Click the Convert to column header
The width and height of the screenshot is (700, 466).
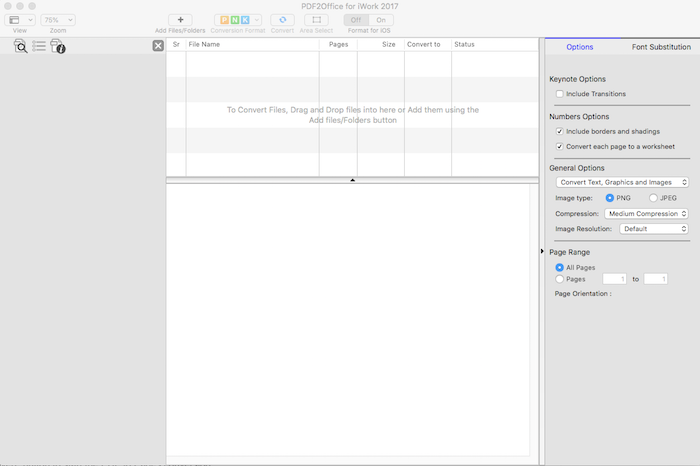coord(428,44)
